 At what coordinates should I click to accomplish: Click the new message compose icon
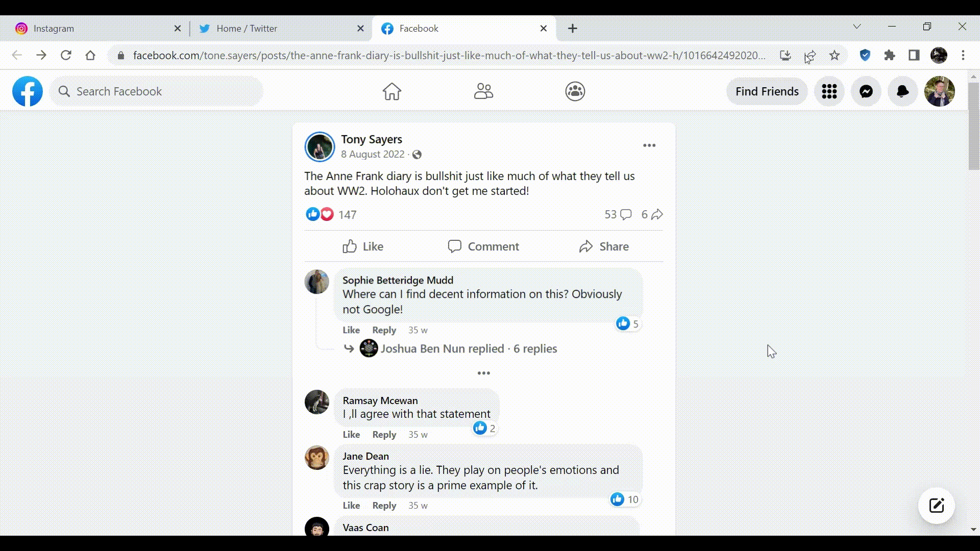(x=936, y=506)
